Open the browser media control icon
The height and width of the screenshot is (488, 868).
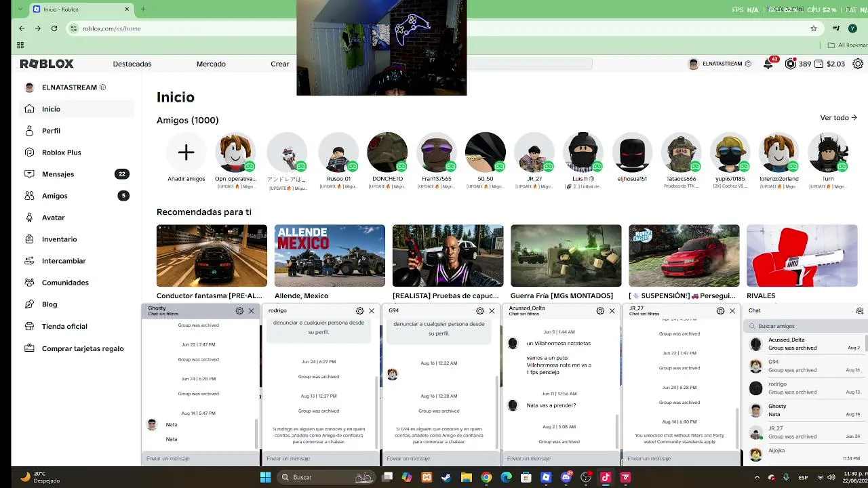(837, 28)
